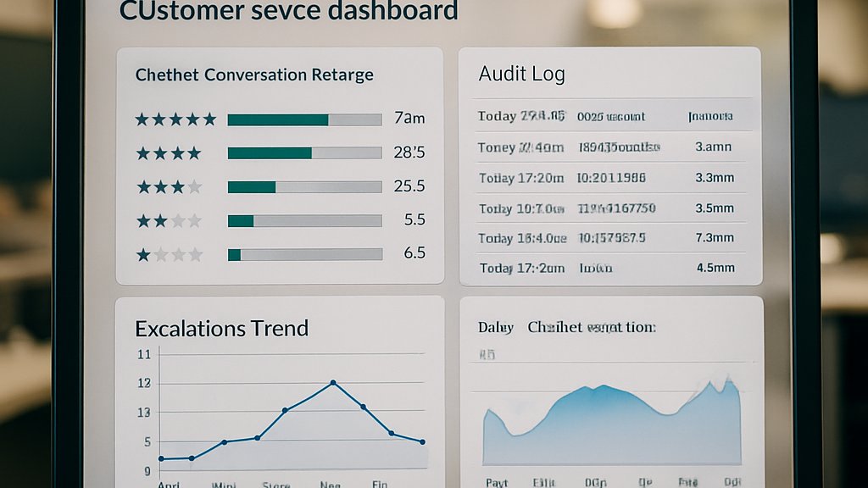Click the peak data point on Excalations Trend
868x488 pixels.
(x=333, y=383)
